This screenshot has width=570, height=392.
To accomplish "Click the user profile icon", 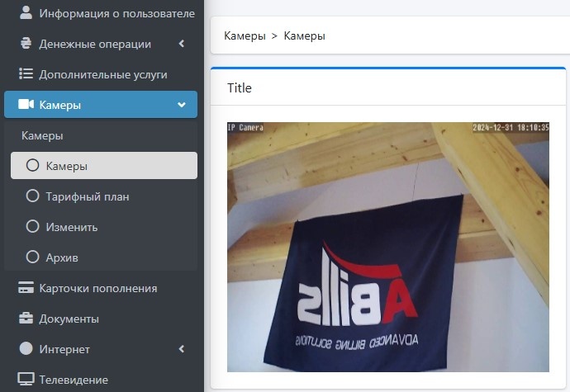I will pos(26,12).
